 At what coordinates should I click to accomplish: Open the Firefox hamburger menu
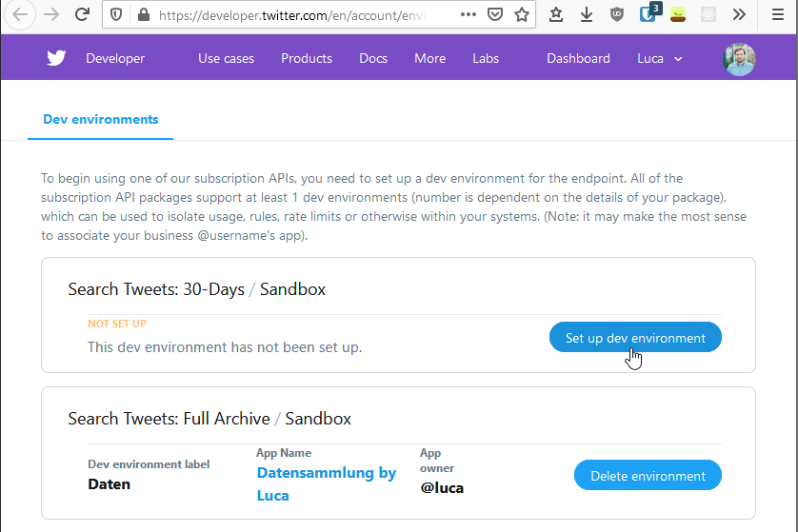pyautogui.click(x=778, y=14)
